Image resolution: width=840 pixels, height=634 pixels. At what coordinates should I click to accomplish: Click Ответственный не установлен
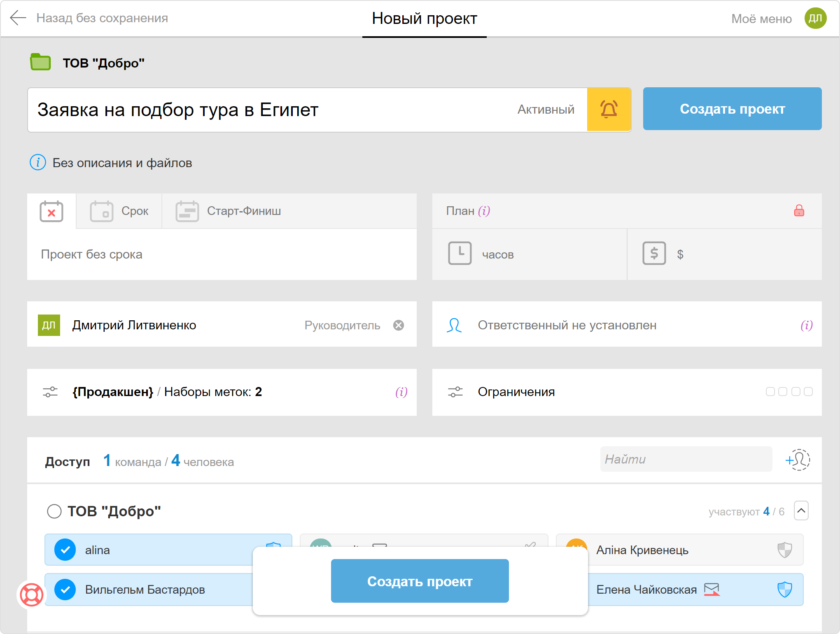567,325
